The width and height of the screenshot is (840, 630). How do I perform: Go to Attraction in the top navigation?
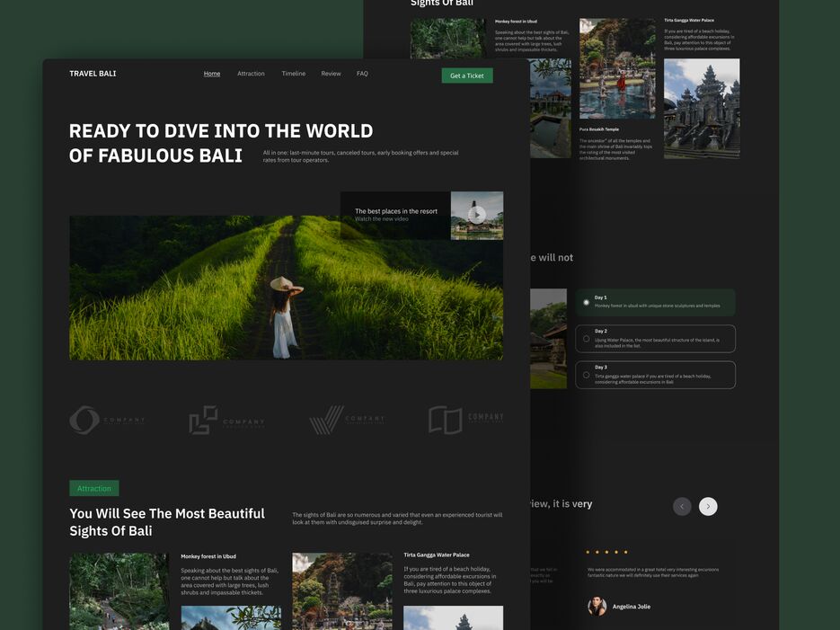click(x=251, y=74)
